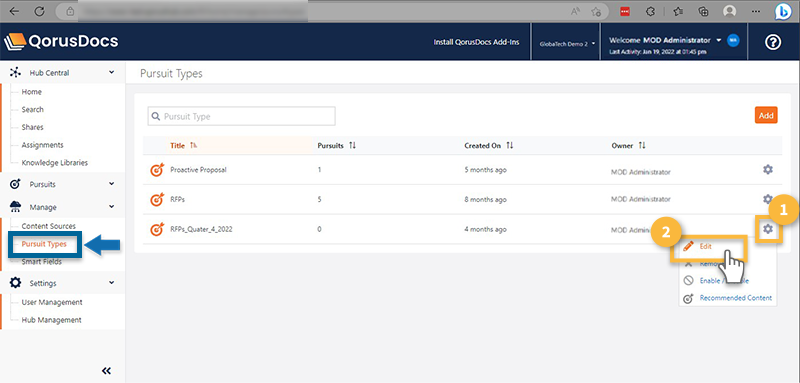This screenshot has height=383, width=800.
Task: Open the Collections icon
Action: tap(704, 11)
